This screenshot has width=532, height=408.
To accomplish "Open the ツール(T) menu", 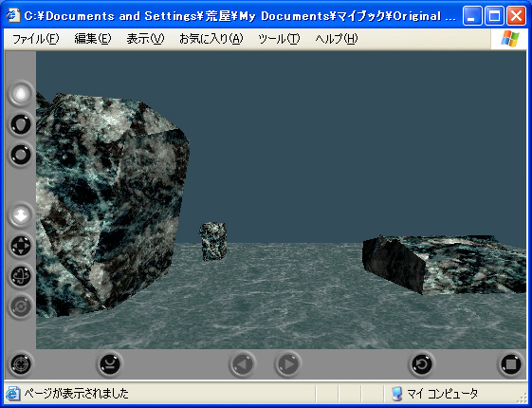I will (279, 39).
